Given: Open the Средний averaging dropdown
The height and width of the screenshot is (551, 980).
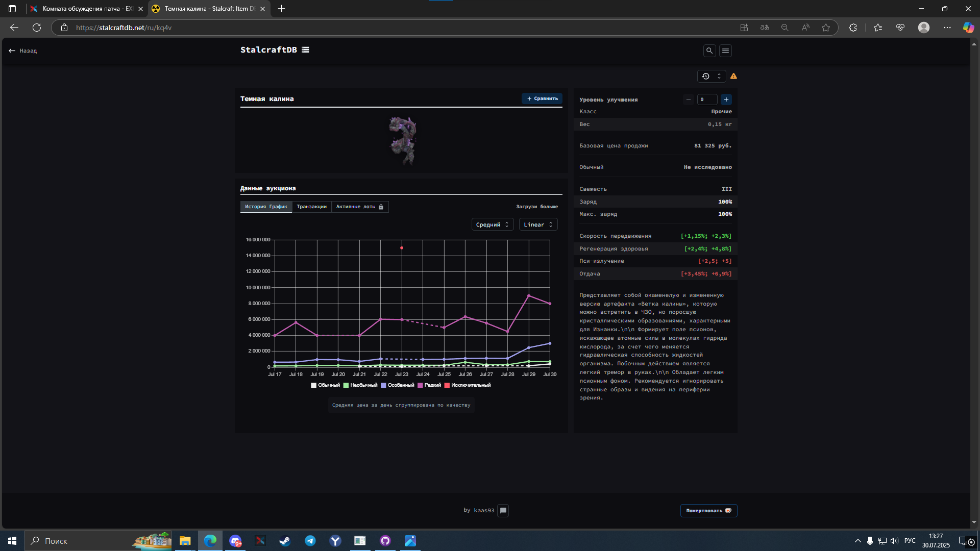Looking at the screenshot, I should (492, 224).
